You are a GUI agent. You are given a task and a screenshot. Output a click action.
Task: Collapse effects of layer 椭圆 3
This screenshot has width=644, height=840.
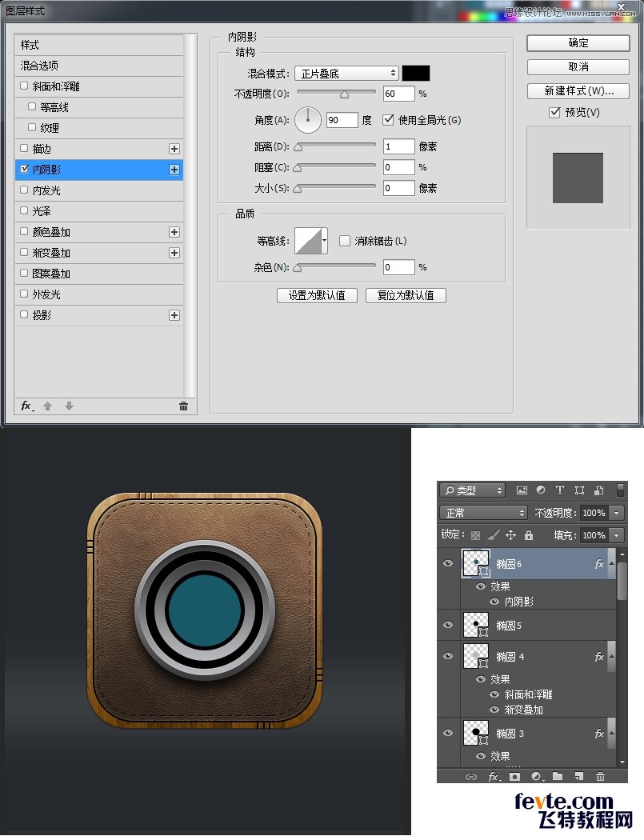pos(611,734)
